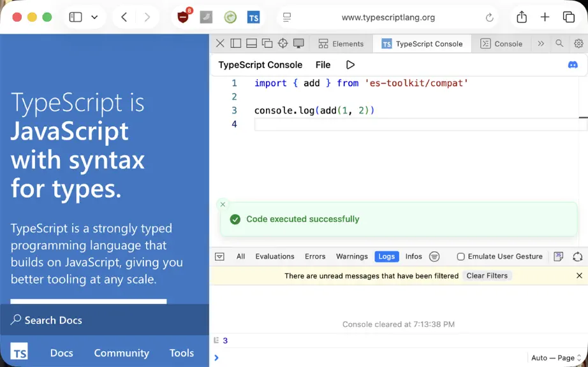Click logged output value 3
This screenshot has width=588, height=367.
click(x=225, y=340)
